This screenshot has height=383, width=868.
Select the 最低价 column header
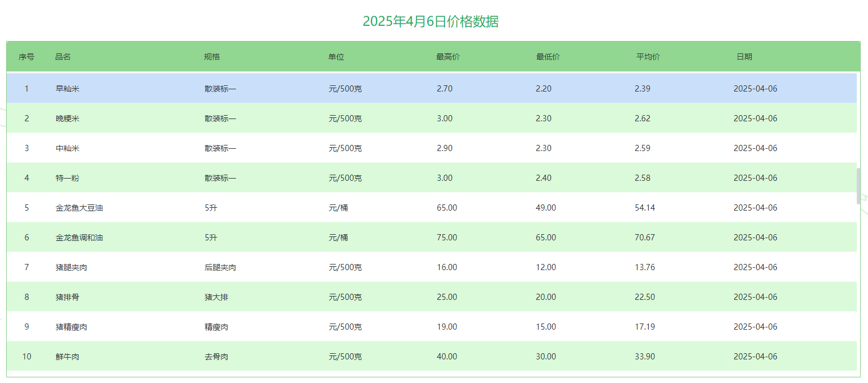pos(548,57)
